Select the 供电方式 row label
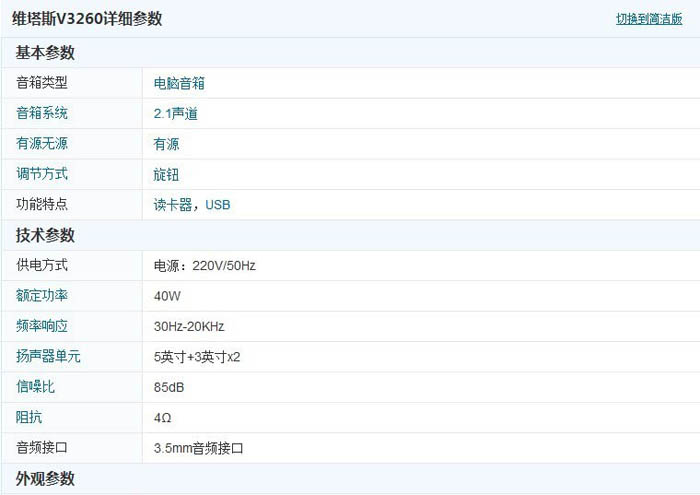700x495 pixels. [42, 265]
